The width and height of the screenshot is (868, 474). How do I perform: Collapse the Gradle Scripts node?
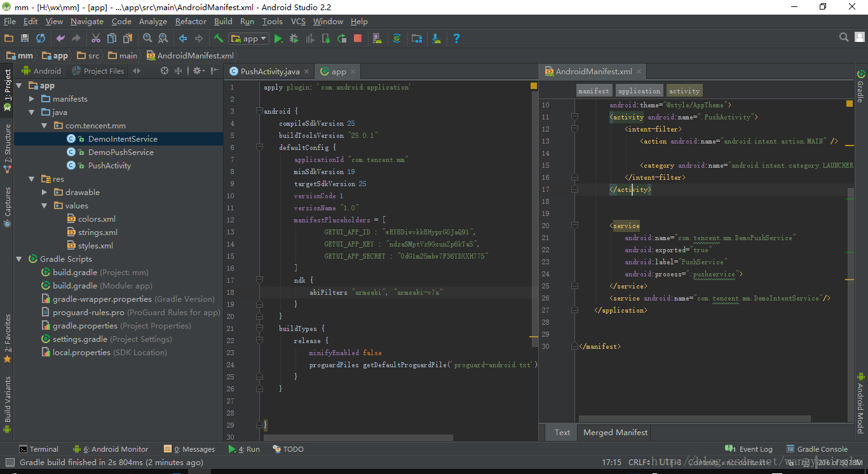coord(19,259)
